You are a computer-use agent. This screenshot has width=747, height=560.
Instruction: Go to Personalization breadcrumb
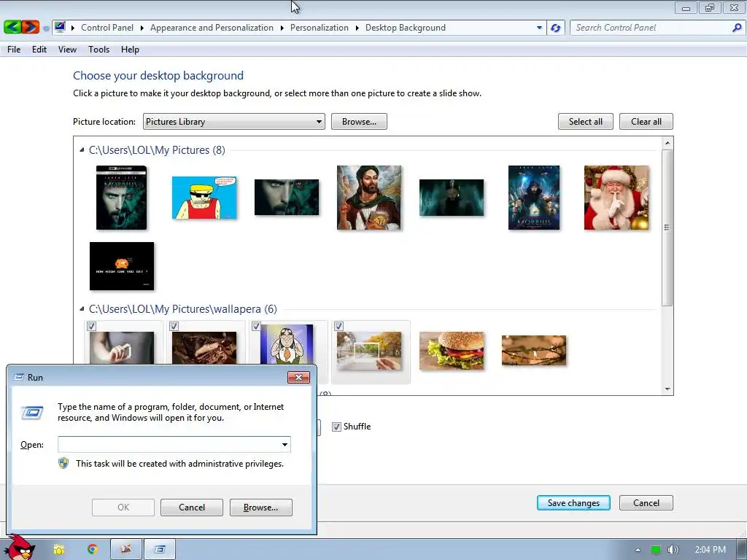click(x=320, y=28)
